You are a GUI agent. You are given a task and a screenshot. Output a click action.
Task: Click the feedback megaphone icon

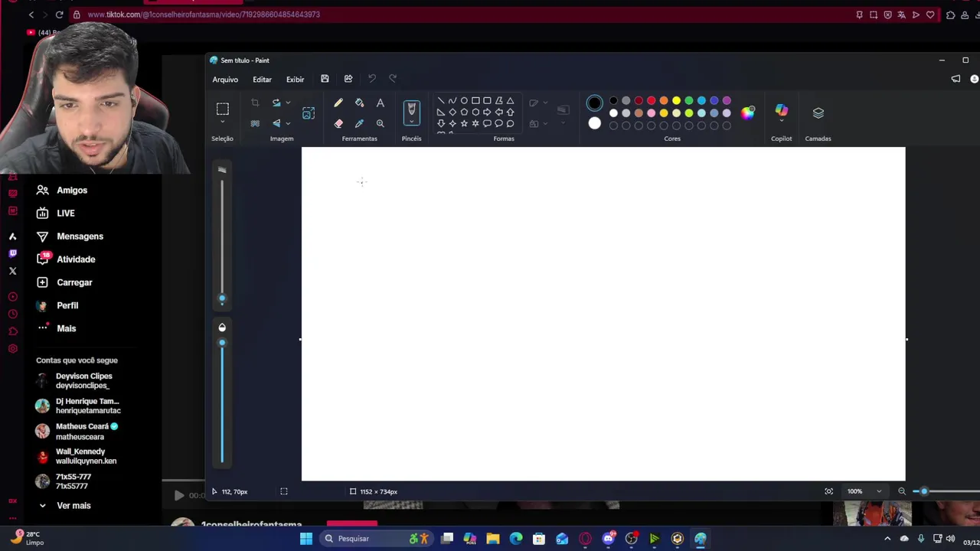point(955,79)
